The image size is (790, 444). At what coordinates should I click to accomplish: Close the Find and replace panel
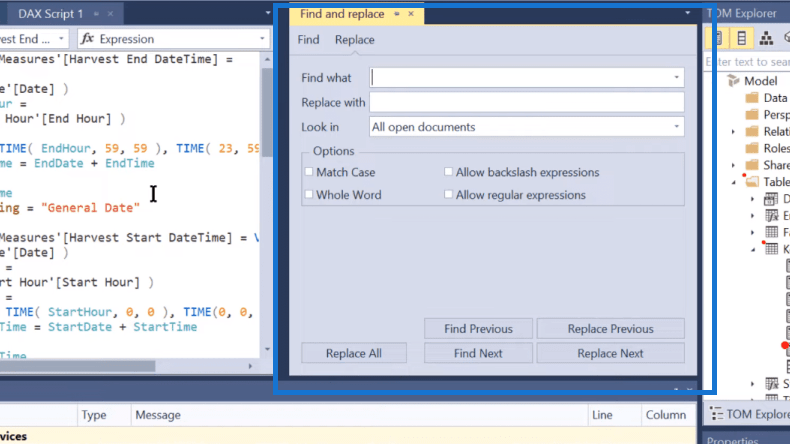coord(411,14)
